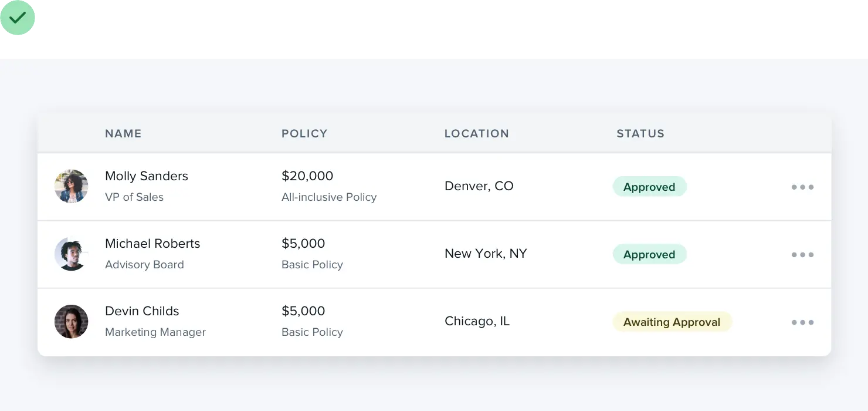Click Devin Childs' avatar image
Image resolution: width=868 pixels, height=411 pixels.
coord(72,322)
